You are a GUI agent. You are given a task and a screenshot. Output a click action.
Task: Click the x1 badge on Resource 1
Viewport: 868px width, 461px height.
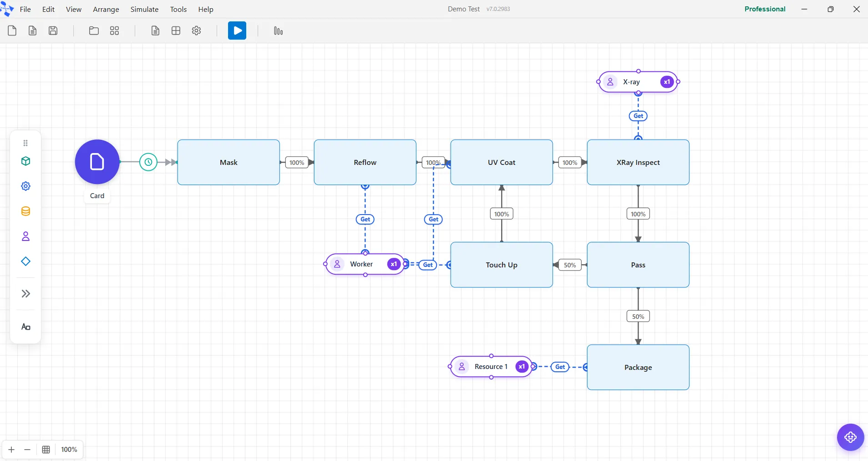[x=522, y=367]
